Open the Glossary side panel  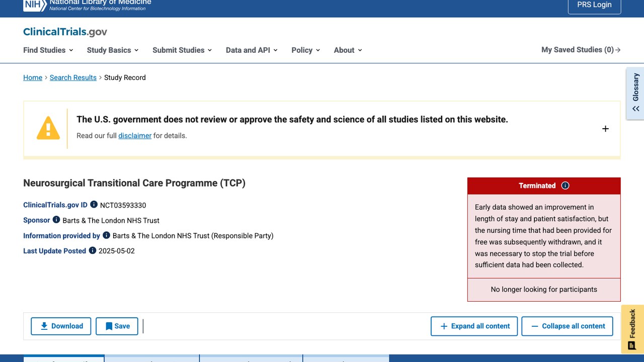(635, 94)
